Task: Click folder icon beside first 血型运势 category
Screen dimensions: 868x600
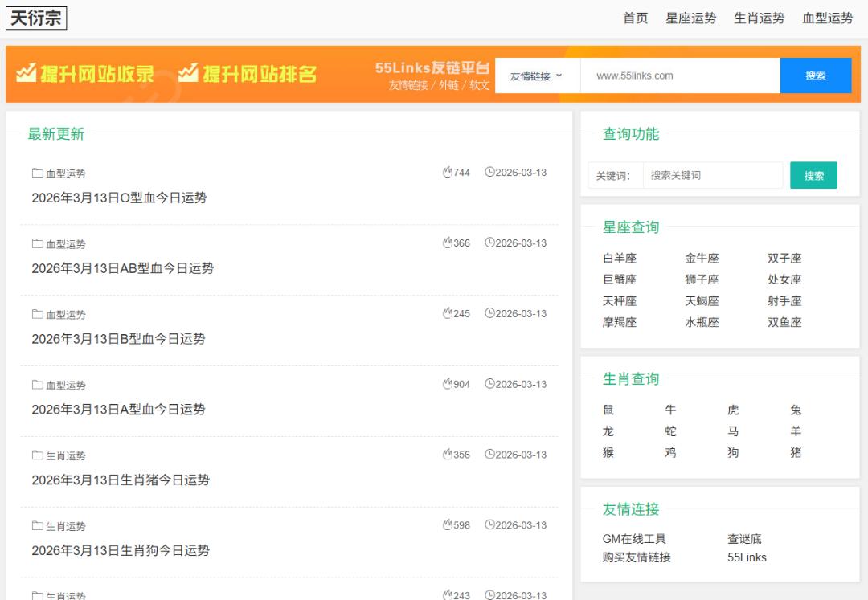Action: [37, 173]
